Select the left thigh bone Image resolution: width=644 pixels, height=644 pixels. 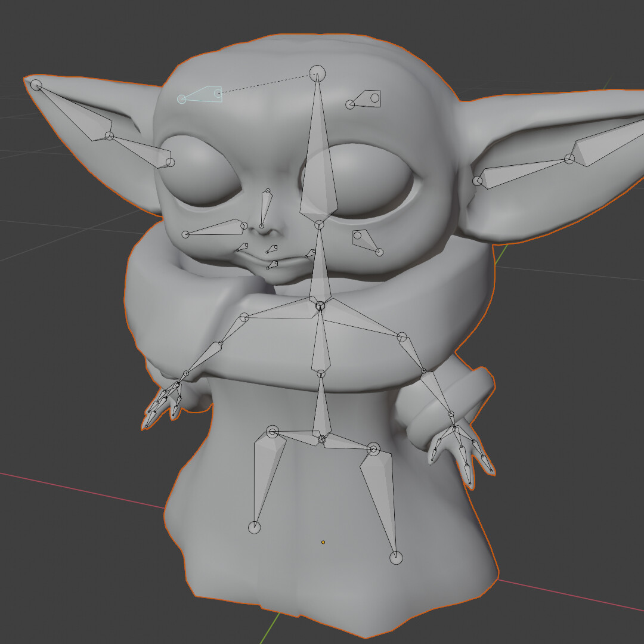tap(265, 471)
